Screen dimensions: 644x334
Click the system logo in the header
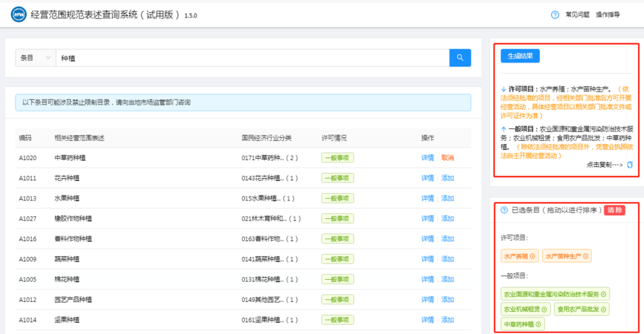click(x=18, y=15)
